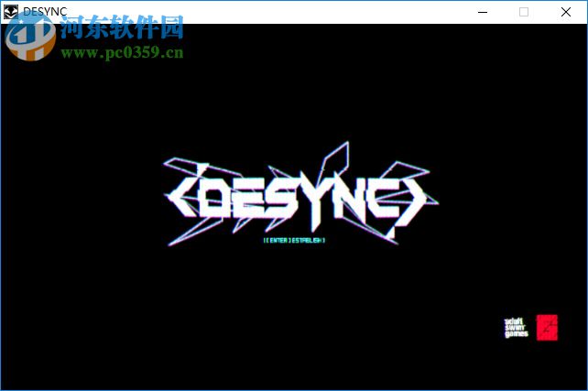The image size is (588, 391).
Task: Close the DESYNC window
Action: [x=566, y=12]
